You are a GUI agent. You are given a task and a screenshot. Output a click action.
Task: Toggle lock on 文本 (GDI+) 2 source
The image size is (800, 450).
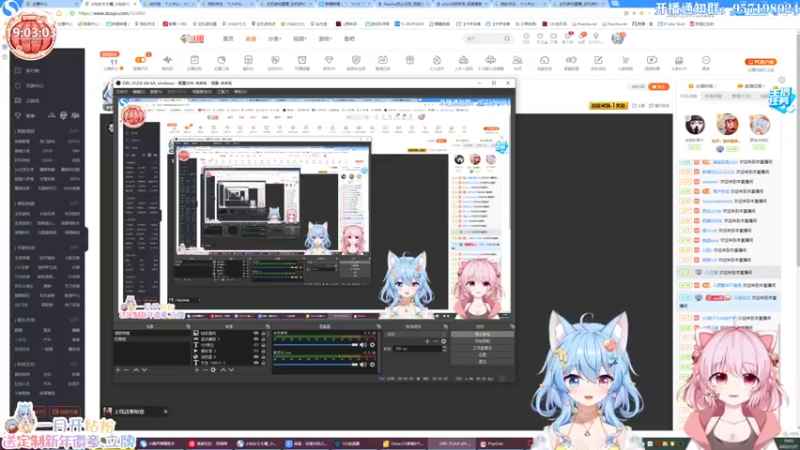pyautogui.click(x=263, y=363)
